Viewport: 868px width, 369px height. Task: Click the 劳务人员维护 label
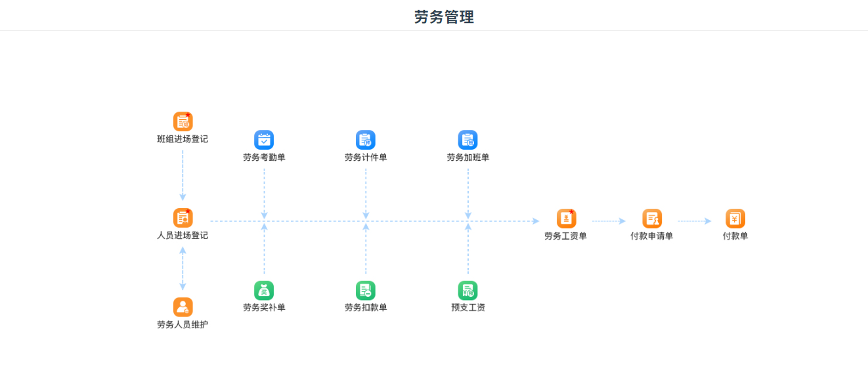tap(183, 324)
